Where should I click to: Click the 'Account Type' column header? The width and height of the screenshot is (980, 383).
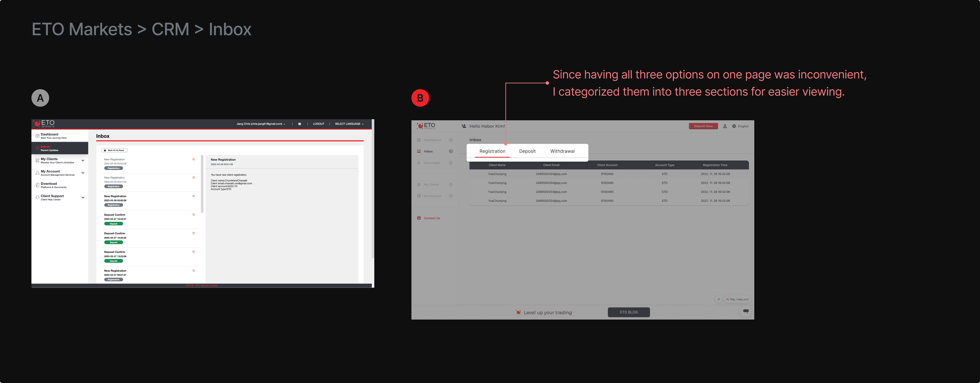tap(665, 165)
